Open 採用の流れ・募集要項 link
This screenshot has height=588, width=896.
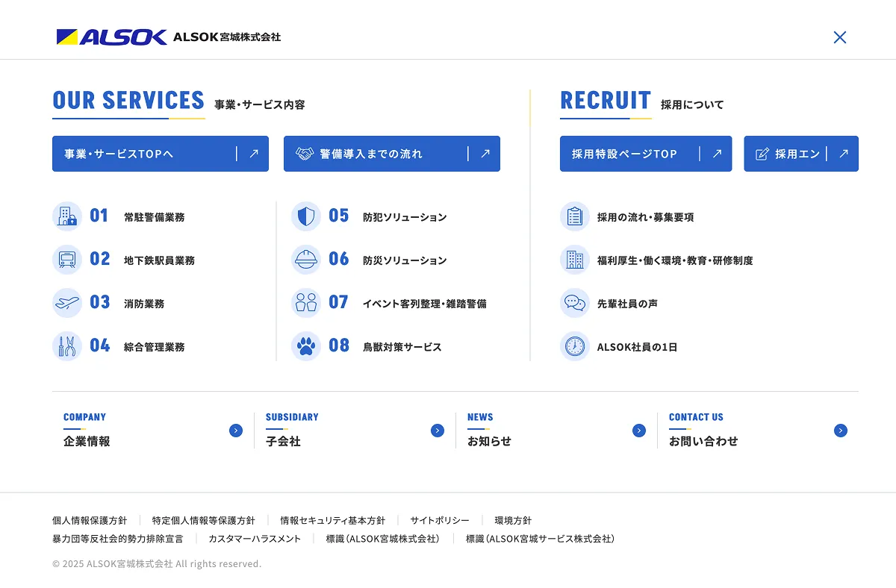click(627, 216)
